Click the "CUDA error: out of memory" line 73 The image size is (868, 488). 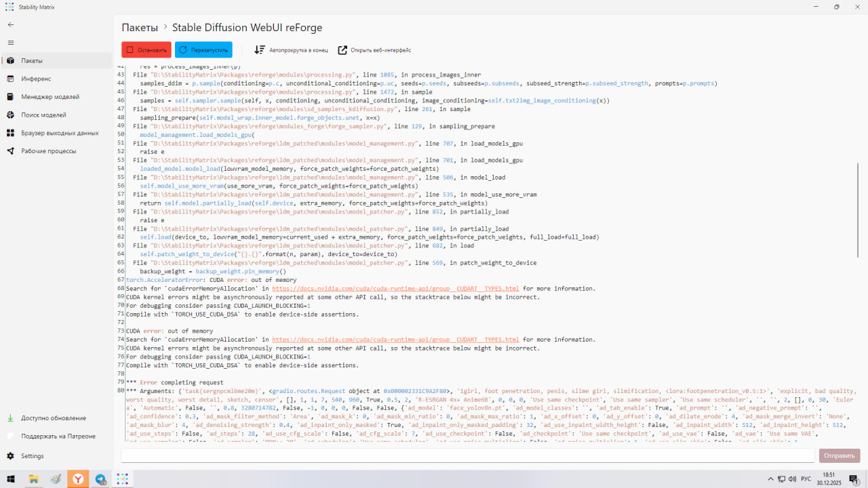[170, 331]
